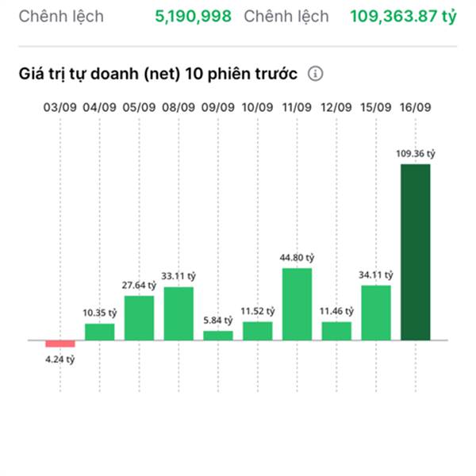Select the 12/09 bar at 11.46 tỷ
Screen dimensions: 476x476
(x=336, y=331)
